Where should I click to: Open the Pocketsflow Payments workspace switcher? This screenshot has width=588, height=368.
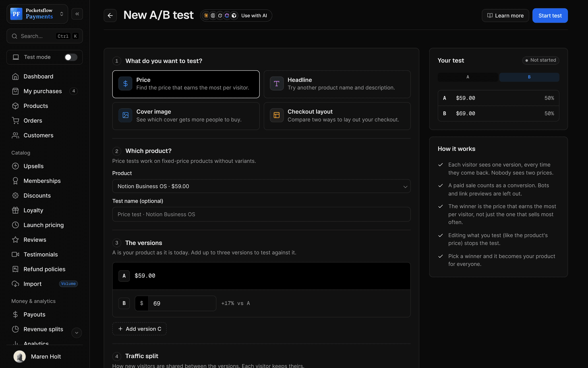(37, 14)
